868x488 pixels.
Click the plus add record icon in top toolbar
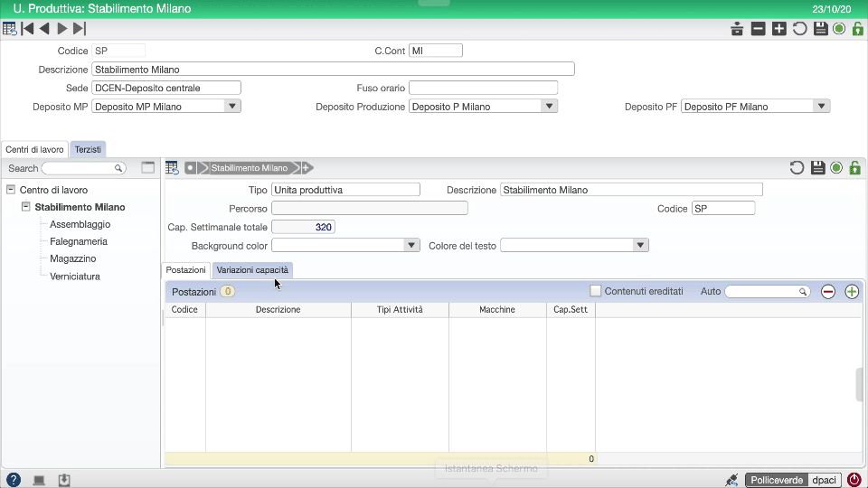point(778,29)
